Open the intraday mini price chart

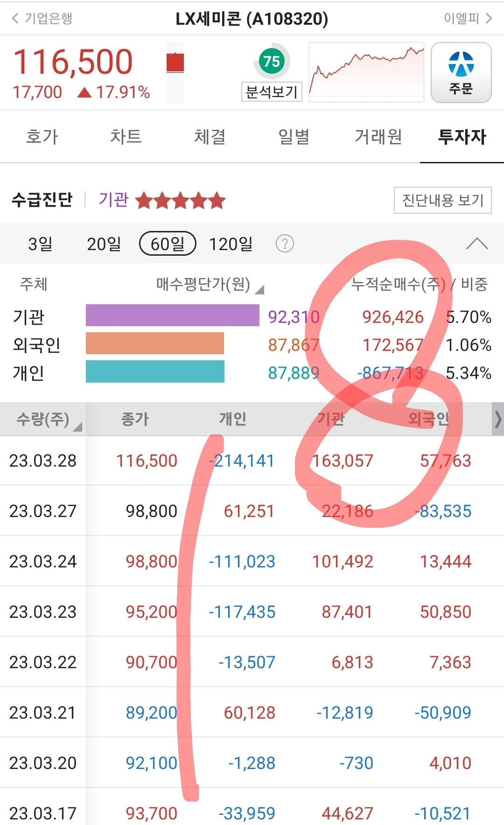[366, 72]
